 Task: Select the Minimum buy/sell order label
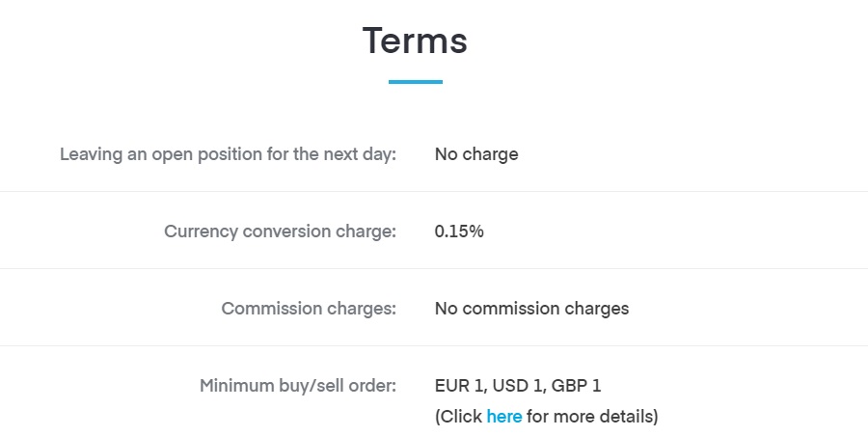tap(298, 385)
